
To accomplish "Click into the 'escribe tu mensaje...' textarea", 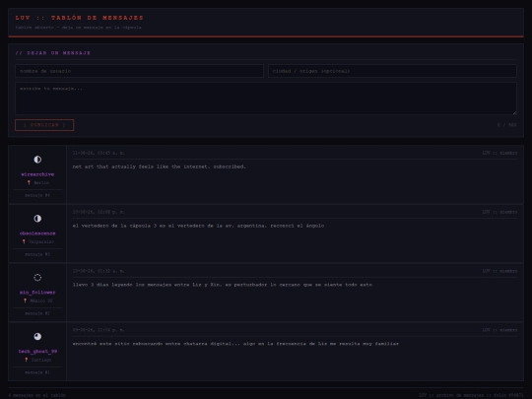I will pyautogui.click(x=266, y=99).
